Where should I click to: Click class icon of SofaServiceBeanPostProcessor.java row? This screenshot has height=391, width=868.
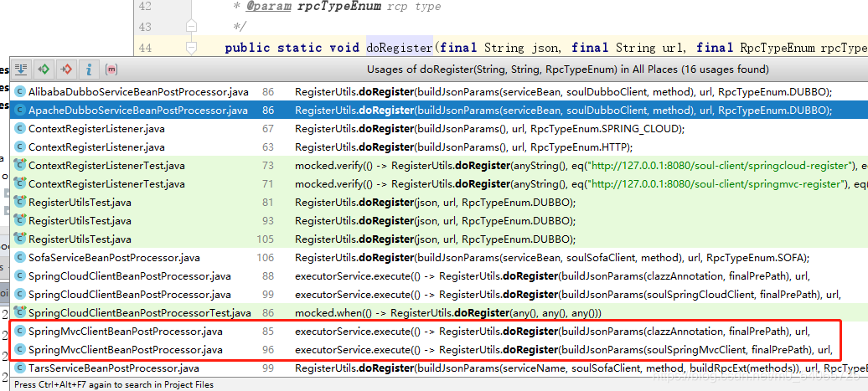point(20,258)
